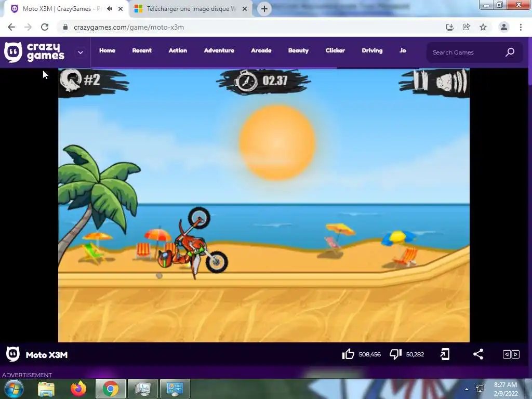
Task: Open the Clicker category
Action: pos(335,50)
